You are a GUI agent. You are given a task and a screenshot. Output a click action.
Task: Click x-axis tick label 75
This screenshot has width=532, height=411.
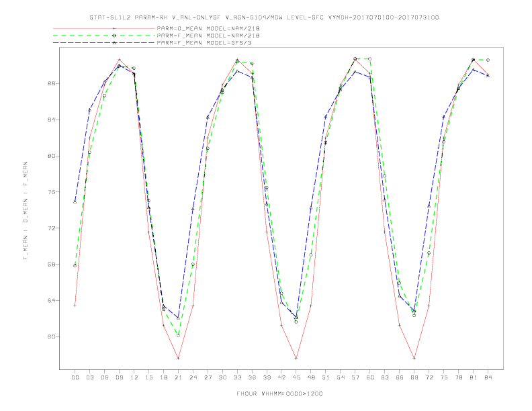[x=444, y=377]
